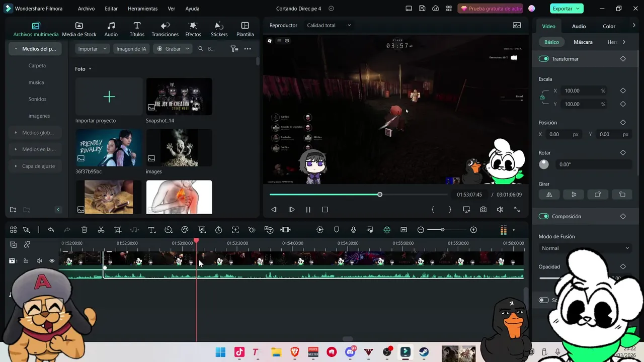This screenshot has height=362, width=644.
Task: Click the media filter icon
Action: [234, 49]
